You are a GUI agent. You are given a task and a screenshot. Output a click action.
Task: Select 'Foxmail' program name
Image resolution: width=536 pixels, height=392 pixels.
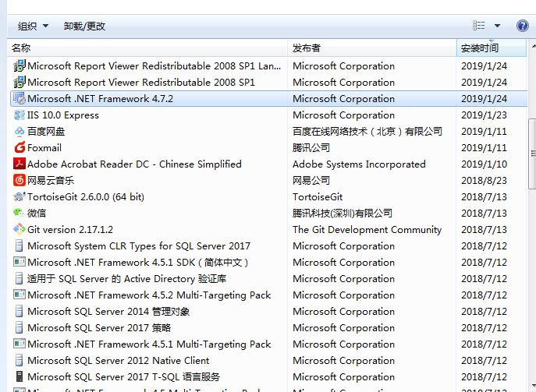44,147
